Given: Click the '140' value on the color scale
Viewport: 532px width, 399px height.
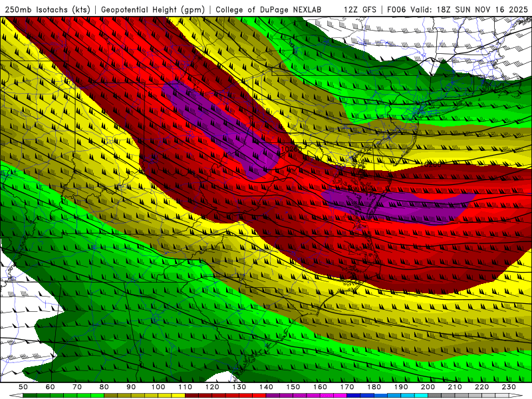Looking at the screenshot, I should [x=266, y=387].
